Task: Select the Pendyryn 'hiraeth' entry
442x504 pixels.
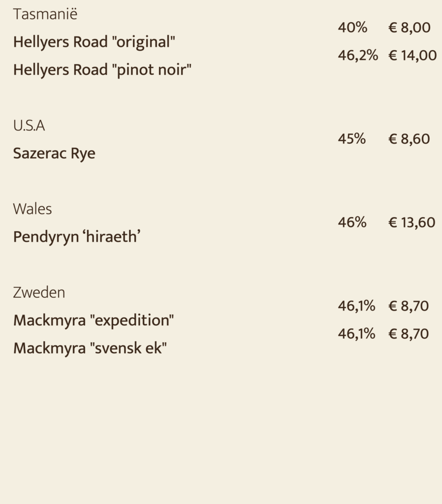Action: pyautogui.click(x=77, y=237)
